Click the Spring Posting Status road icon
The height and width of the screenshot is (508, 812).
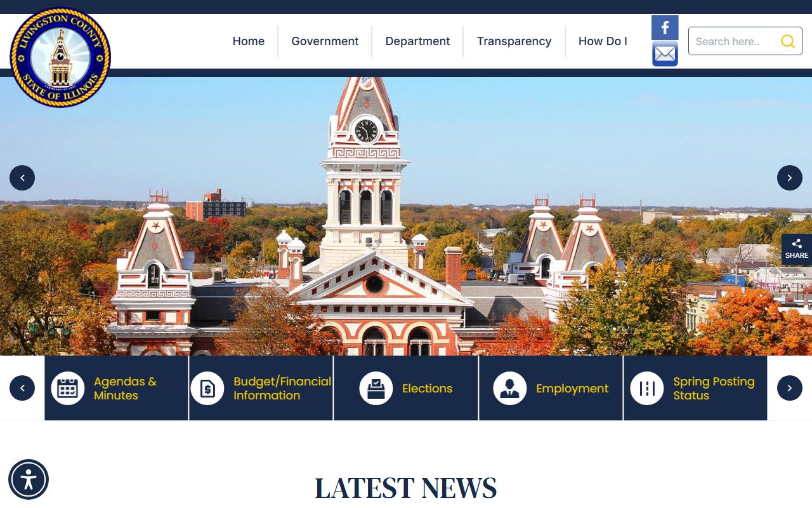point(647,388)
